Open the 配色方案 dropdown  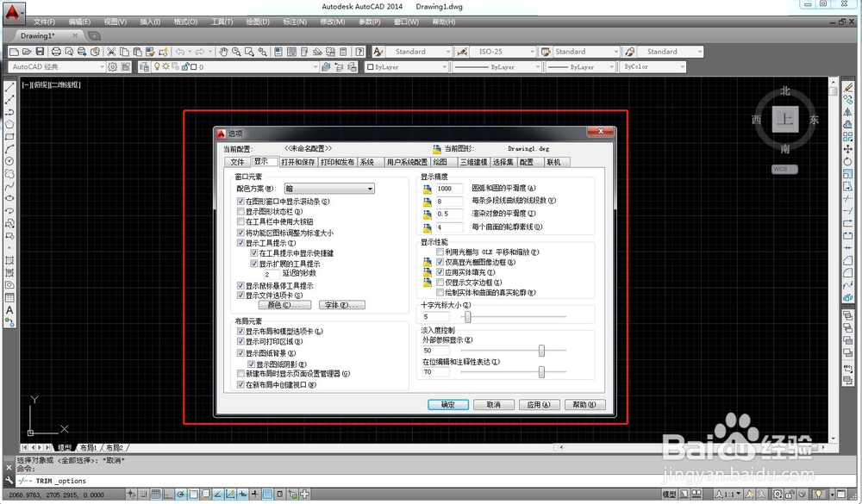point(329,189)
